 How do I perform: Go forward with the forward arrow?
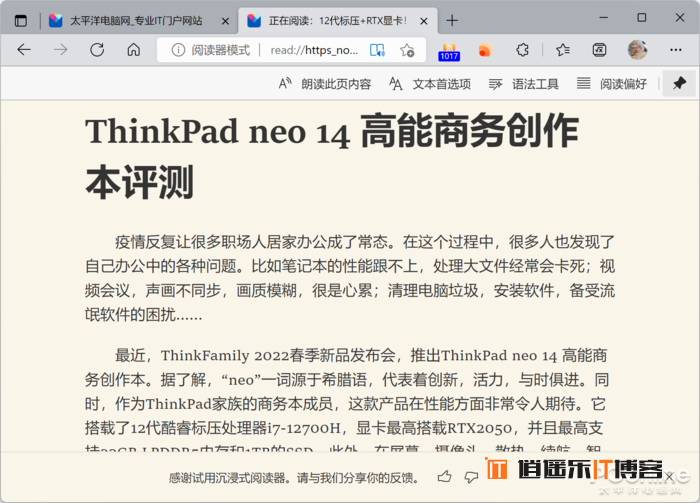pyautogui.click(x=60, y=50)
